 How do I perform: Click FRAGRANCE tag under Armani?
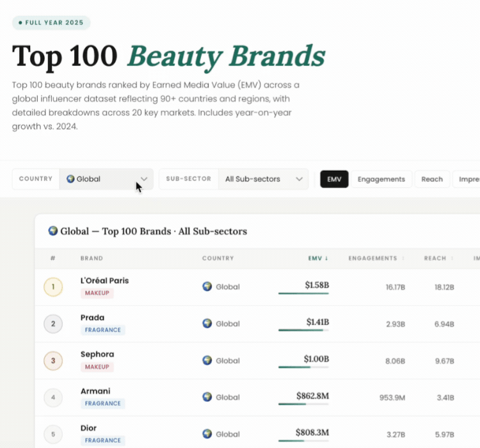coord(103,403)
